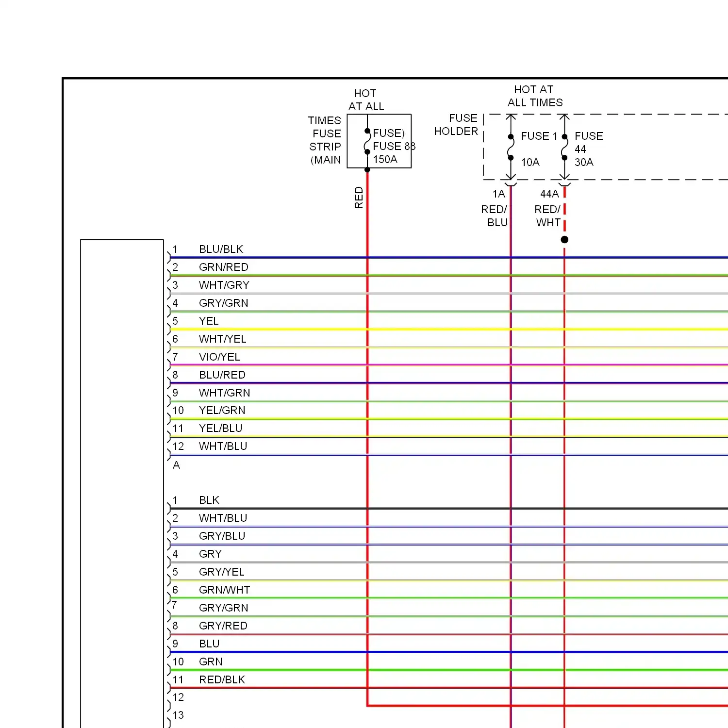Click the TIMES FUSE STRIP (MAIN text
The height and width of the screenshot is (728, 728).
[x=325, y=140]
